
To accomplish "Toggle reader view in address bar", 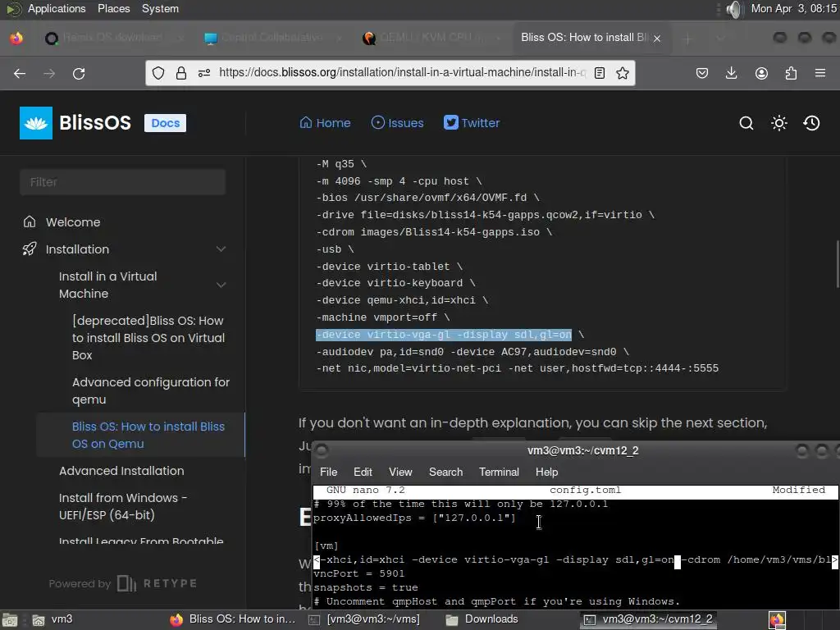I will tap(600, 73).
